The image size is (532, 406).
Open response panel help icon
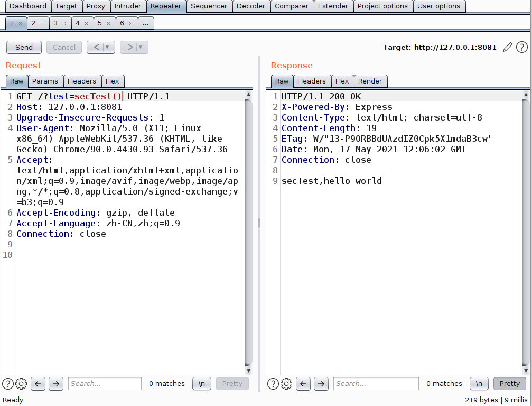tap(273, 384)
